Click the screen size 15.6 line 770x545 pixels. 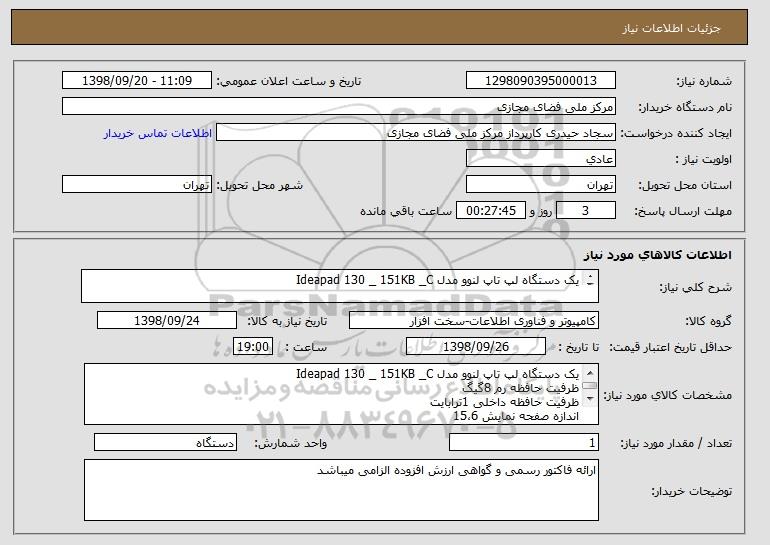point(516,416)
